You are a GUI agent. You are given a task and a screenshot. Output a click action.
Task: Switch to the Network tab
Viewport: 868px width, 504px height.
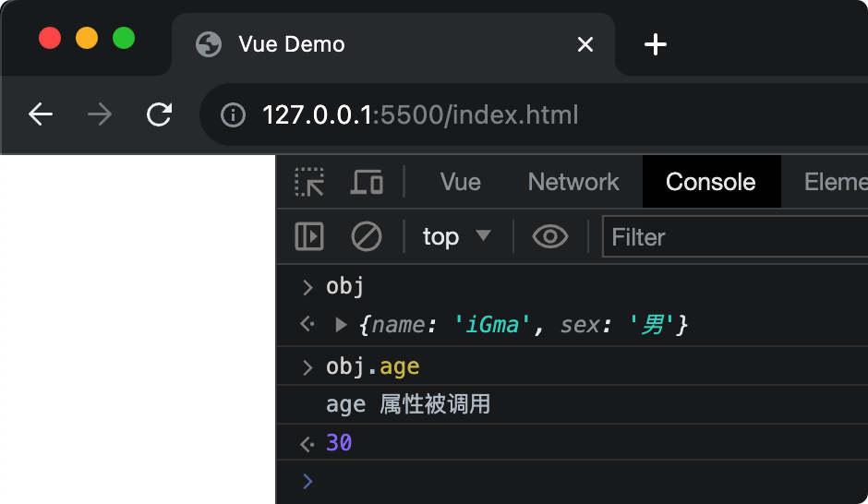click(x=573, y=182)
